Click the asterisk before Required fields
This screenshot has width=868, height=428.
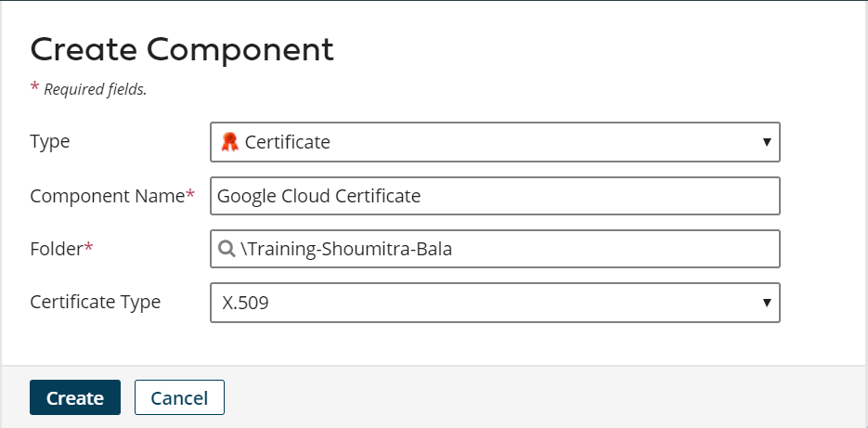pos(35,87)
